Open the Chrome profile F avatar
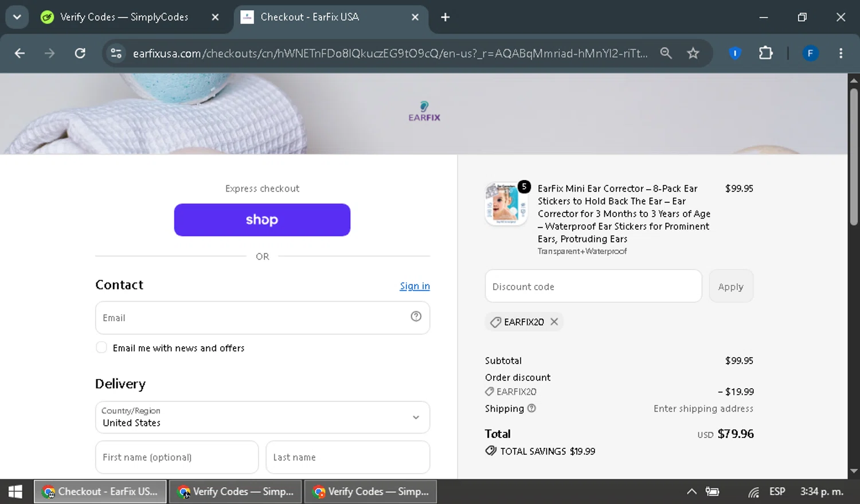Viewport: 860px width, 504px height. [x=810, y=53]
